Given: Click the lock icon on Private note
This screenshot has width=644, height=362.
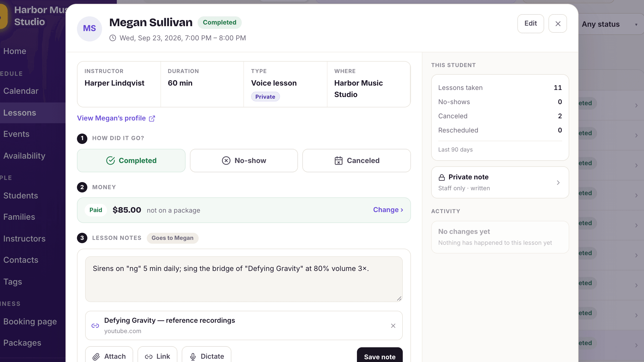Looking at the screenshot, I should (442, 177).
